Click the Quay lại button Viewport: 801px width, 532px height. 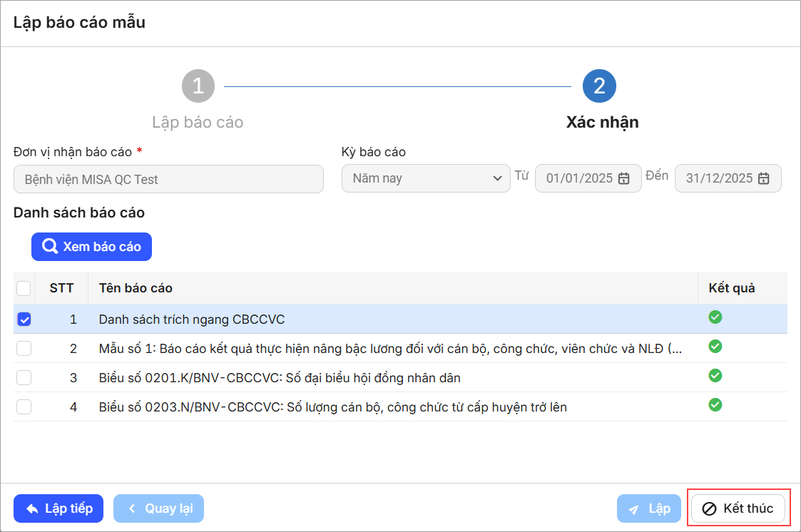[158, 508]
